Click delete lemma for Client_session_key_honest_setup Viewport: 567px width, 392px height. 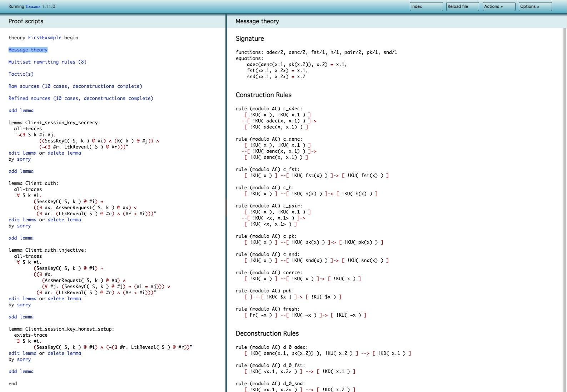64,353
